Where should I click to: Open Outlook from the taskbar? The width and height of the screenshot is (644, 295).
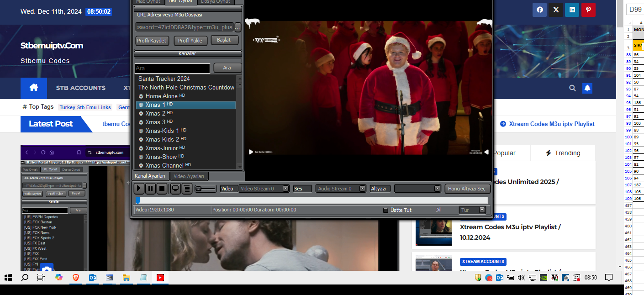point(93,278)
